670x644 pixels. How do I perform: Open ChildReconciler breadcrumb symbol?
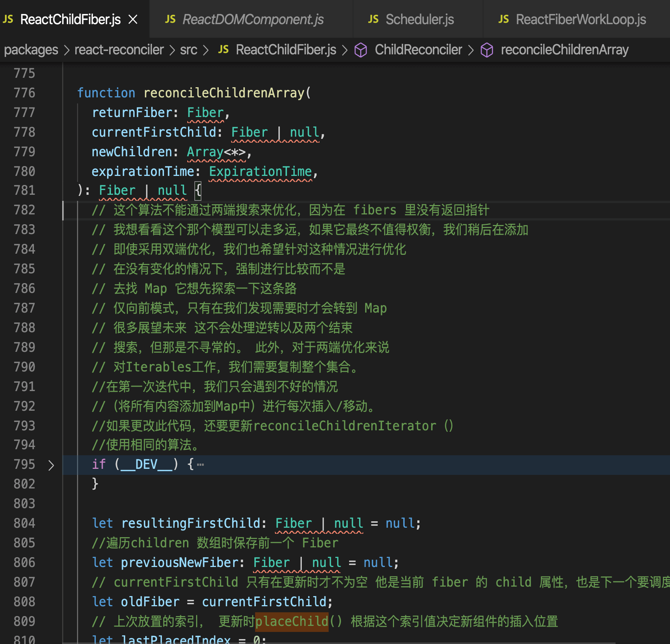pyautogui.click(x=418, y=50)
